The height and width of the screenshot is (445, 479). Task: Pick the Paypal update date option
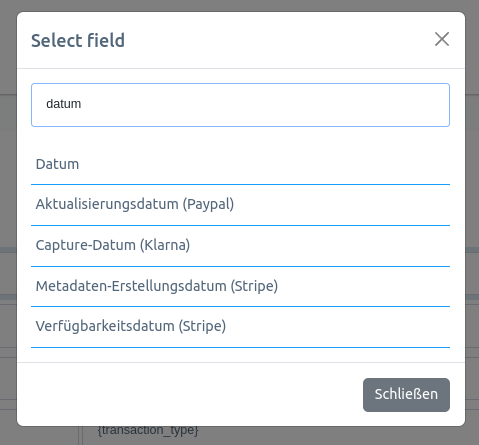(x=240, y=205)
